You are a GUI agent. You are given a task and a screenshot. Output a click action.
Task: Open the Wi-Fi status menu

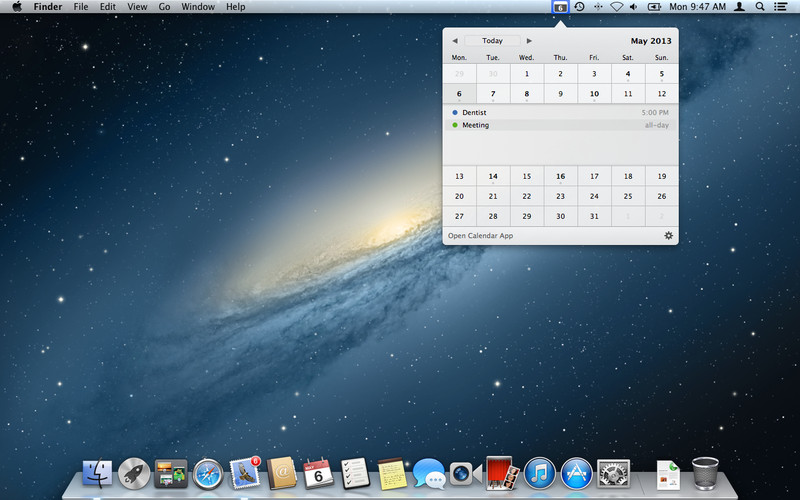[x=617, y=7]
